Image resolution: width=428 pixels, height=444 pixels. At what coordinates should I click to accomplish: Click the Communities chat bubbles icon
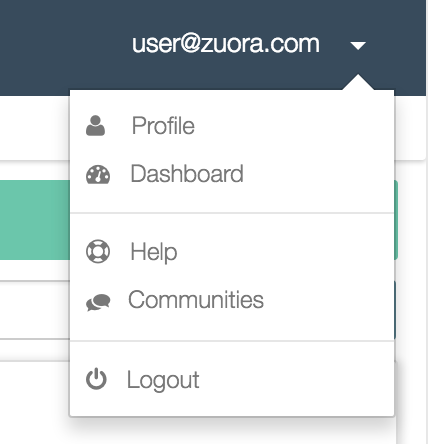point(98,302)
